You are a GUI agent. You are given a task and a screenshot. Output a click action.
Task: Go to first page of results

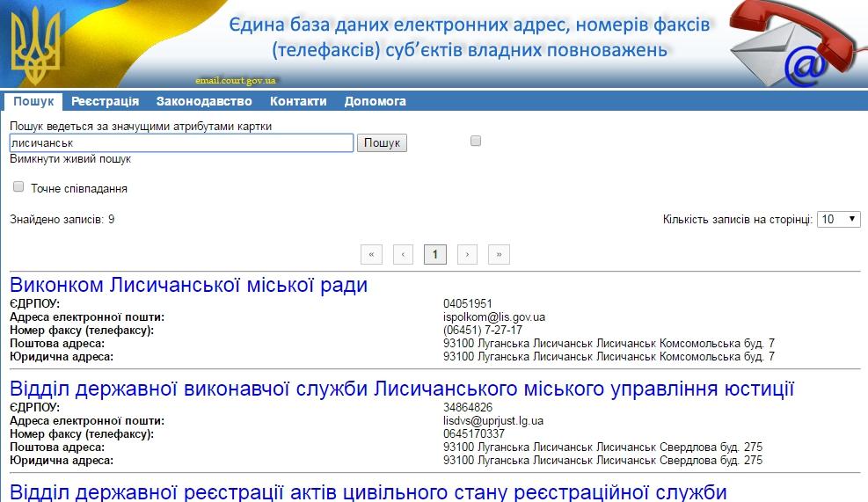(371, 255)
